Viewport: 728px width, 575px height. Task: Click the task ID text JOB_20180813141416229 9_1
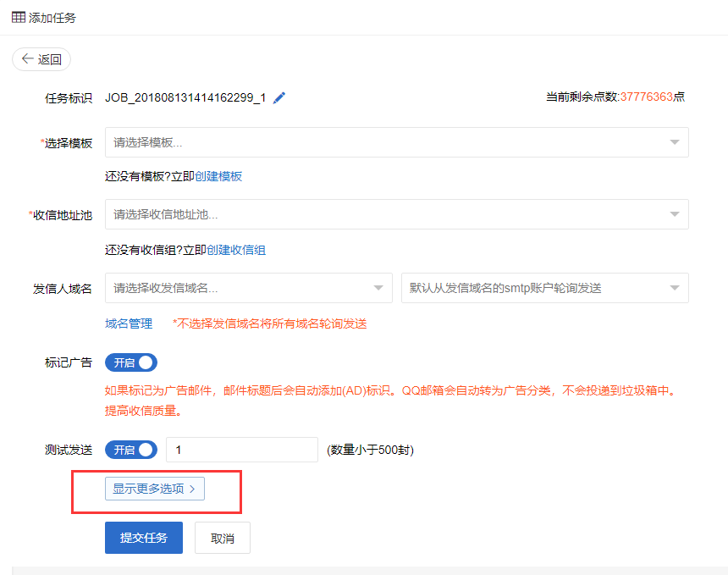[x=185, y=97]
